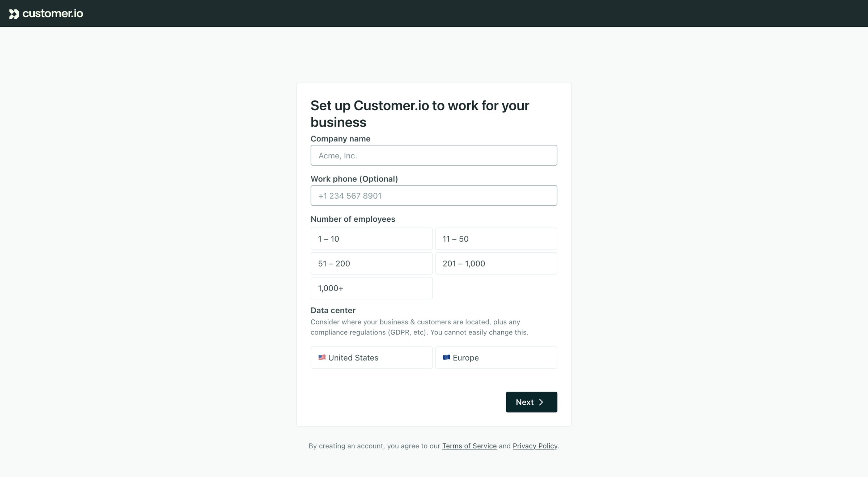Image resolution: width=868 pixels, height=477 pixels.
Task: Click the United States flag icon
Action: pyautogui.click(x=322, y=357)
